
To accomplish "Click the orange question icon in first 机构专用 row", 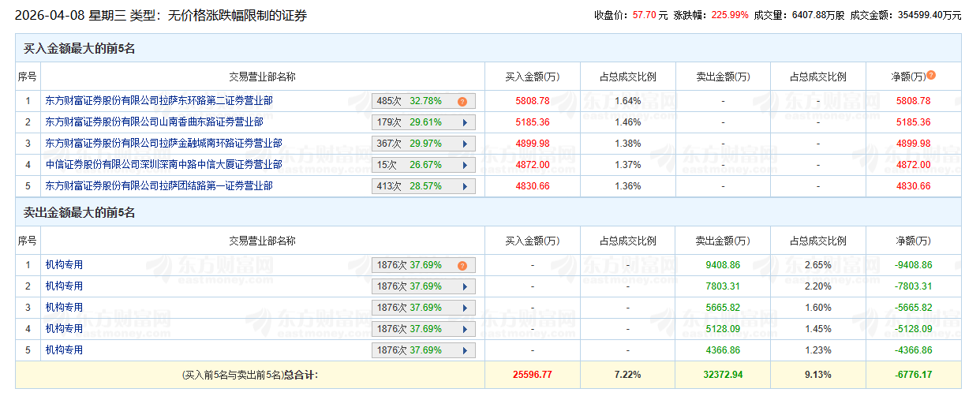I will 462,266.
